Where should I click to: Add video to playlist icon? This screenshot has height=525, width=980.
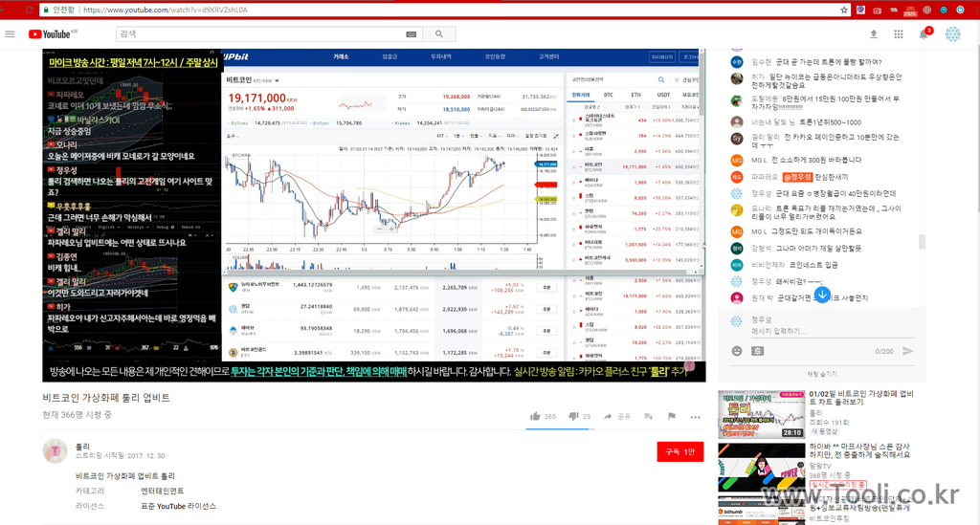(x=648, y=416)
